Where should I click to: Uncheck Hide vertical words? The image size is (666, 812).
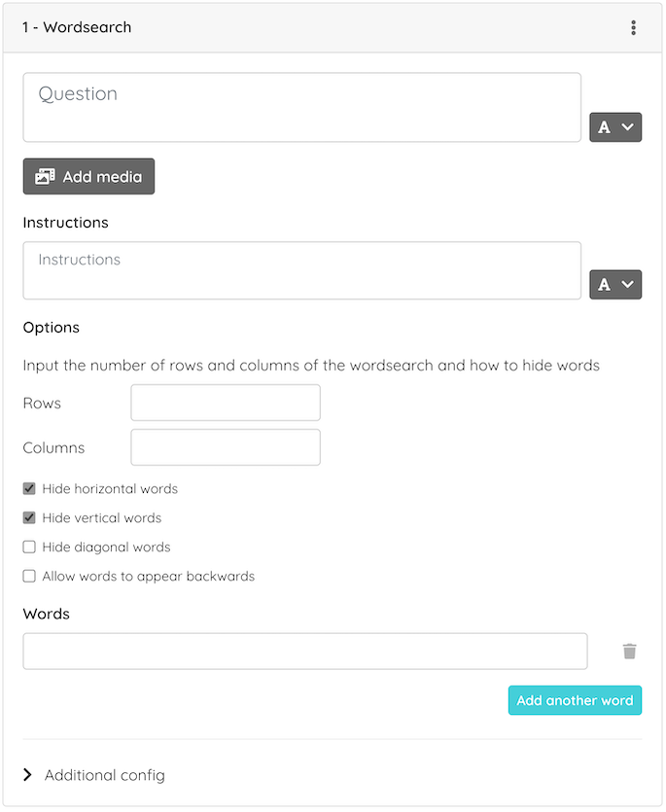pos(29,518)
